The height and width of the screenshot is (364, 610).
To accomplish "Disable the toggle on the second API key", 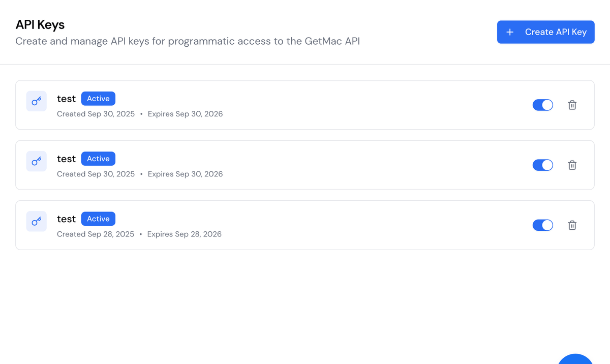I will [x=542, y=165].
